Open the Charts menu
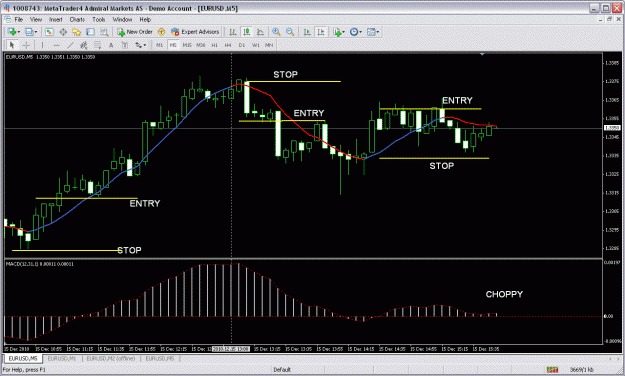This screenshot has height=376, width=625. [x=77, y=19]
